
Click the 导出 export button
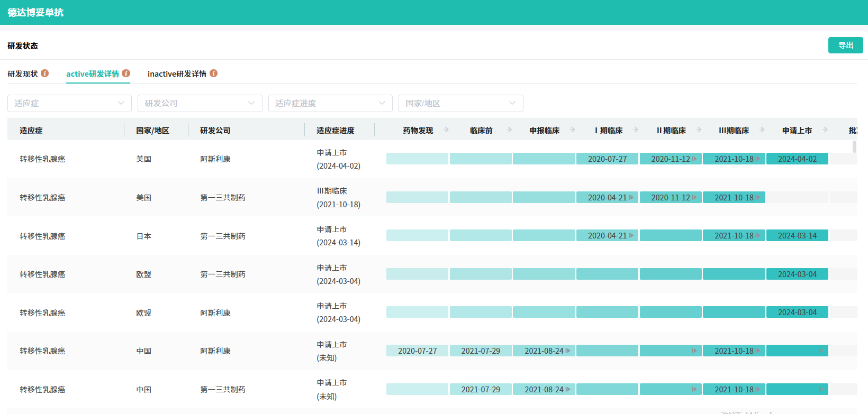(x=845, y=45)
